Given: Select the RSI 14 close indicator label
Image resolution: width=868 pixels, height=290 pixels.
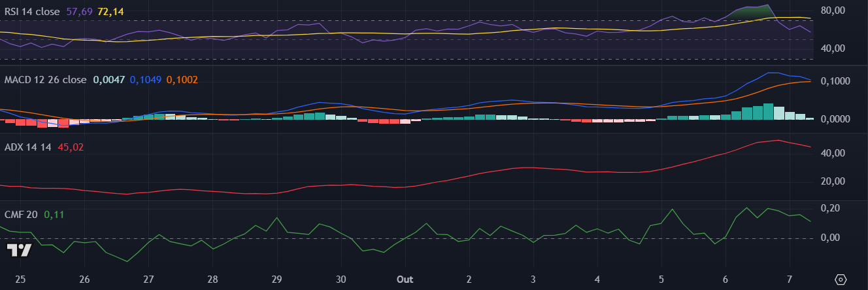Looking at the screenshot, I should click(33, 12).
